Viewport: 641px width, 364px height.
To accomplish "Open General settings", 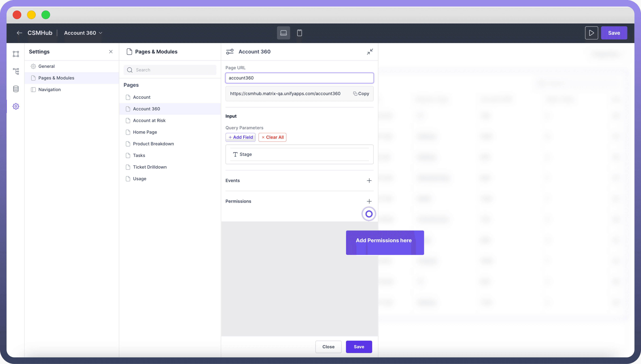I will [46, 66].
